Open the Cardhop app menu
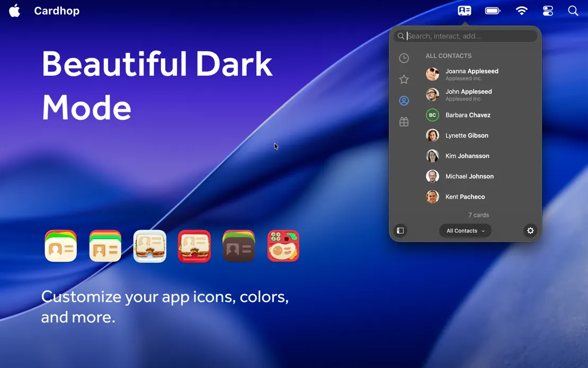Screen dimensions: 588x368 click(x=57, y=11)
